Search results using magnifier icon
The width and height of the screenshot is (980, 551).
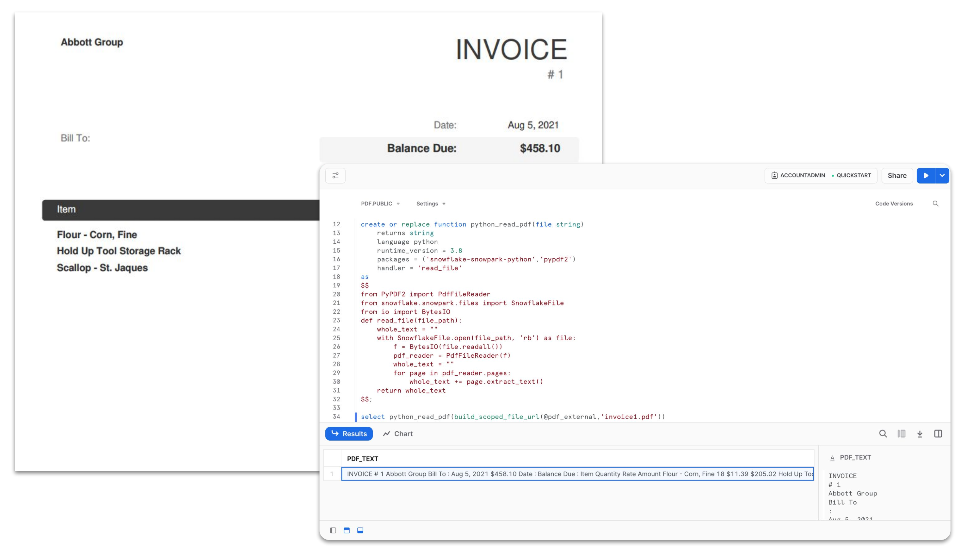coord(883,433)
